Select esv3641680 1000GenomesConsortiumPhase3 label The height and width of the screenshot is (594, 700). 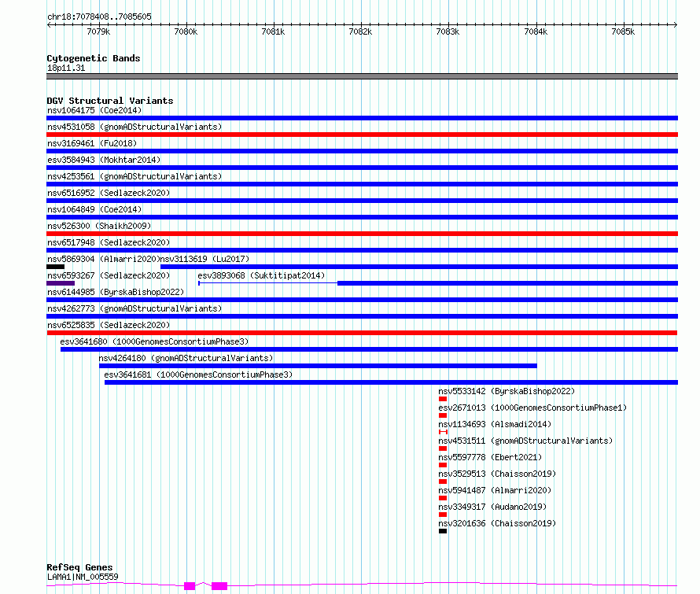tap(154, 341)
